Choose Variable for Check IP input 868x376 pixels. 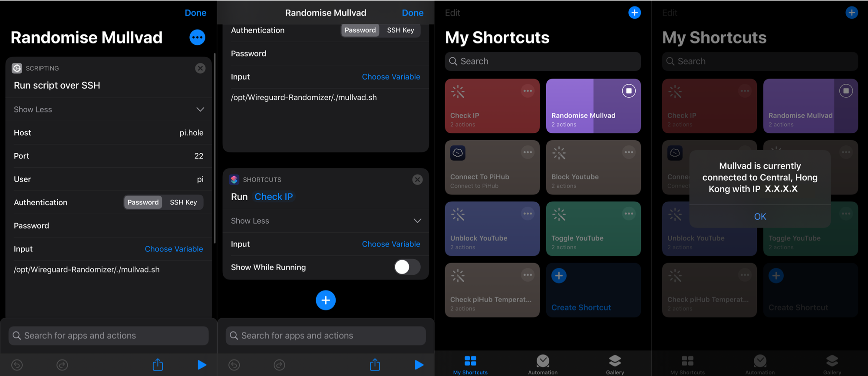(x=391, y=244)
